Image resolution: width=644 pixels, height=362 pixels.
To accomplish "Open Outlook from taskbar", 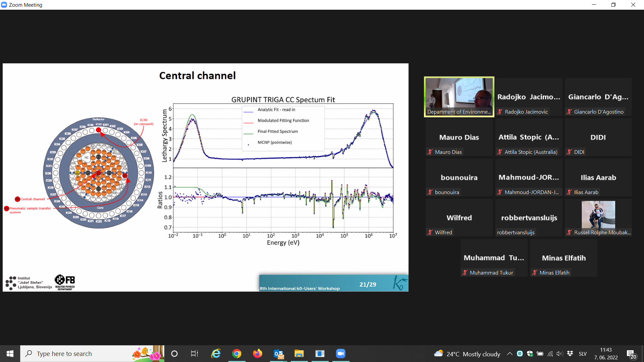I will [278, 354].
